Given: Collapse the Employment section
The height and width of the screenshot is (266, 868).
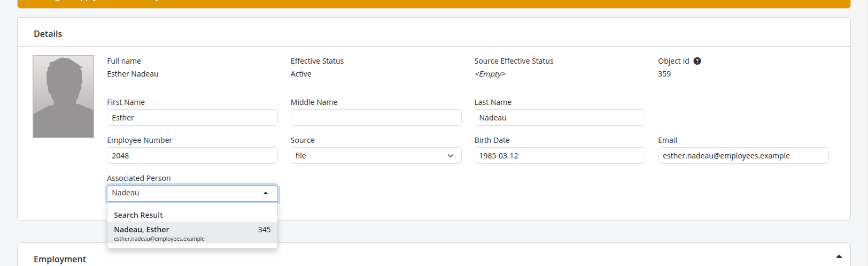Looking at the screenshot, I should click(x=839, y=257).
